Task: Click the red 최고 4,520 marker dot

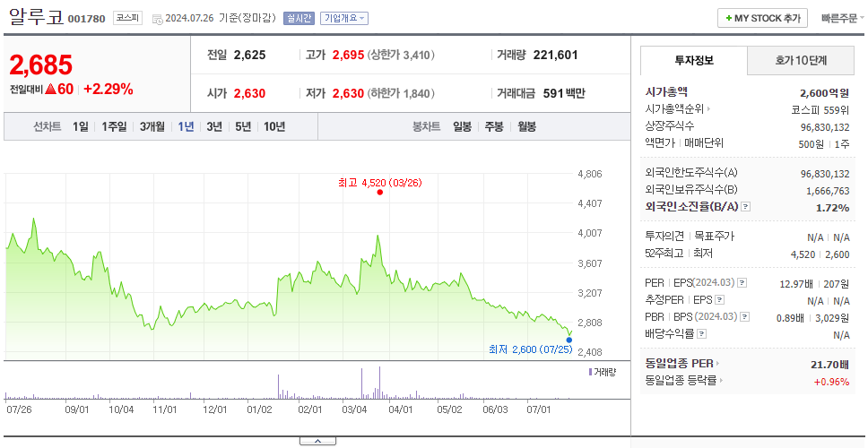Action: pos(380,192)
